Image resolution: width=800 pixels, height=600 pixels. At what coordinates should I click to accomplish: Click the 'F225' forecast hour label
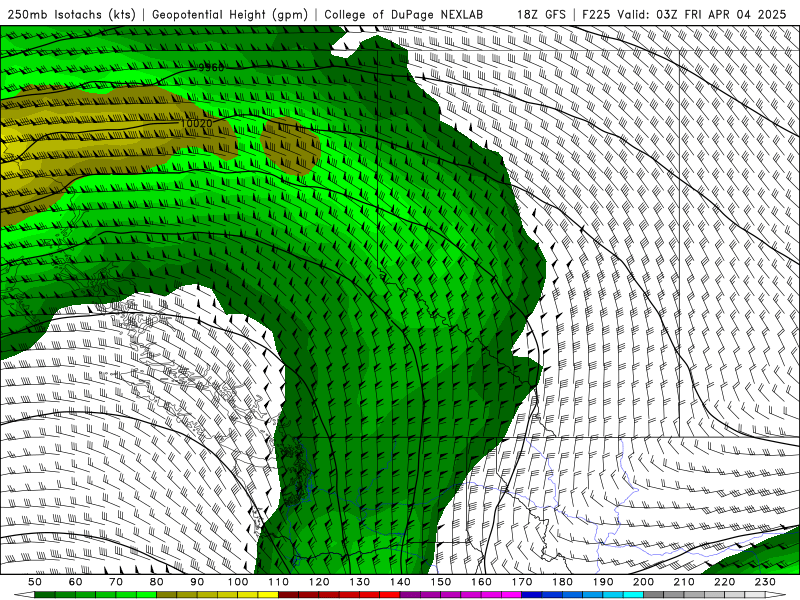597,14
